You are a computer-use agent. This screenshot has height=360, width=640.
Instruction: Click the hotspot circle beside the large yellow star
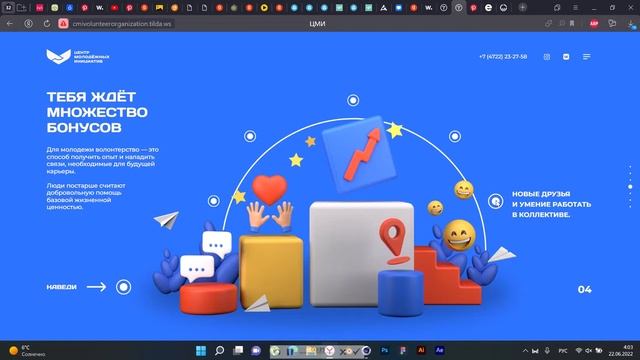point(455,136)
